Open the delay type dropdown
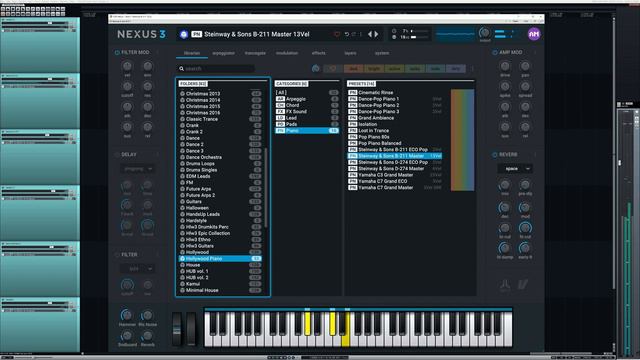Viewport: 640px width, 360px height. point(137,169)
